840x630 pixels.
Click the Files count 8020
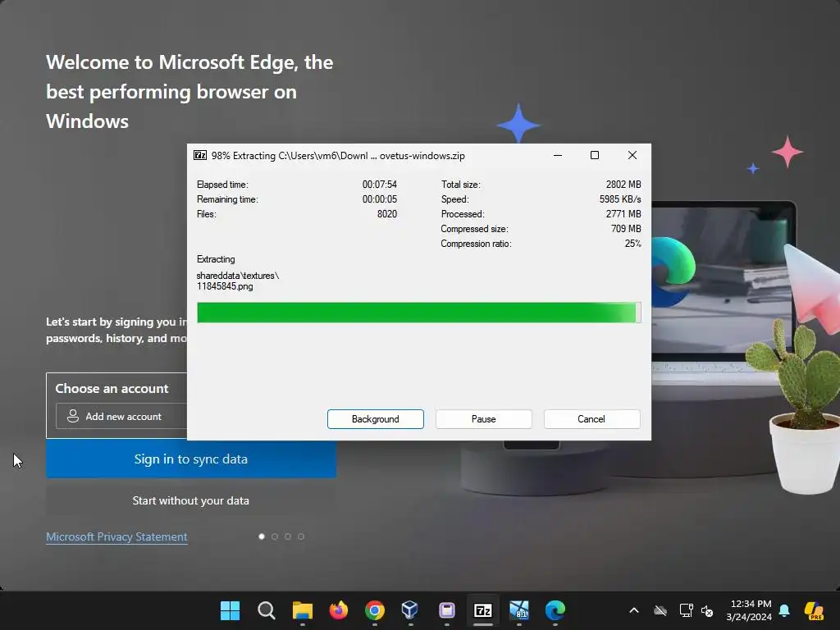point(387,214)
